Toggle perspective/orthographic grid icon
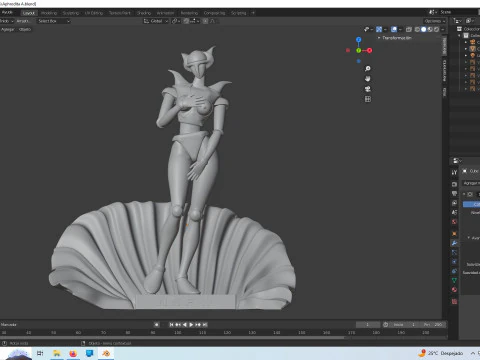 (x=368, y=99)
